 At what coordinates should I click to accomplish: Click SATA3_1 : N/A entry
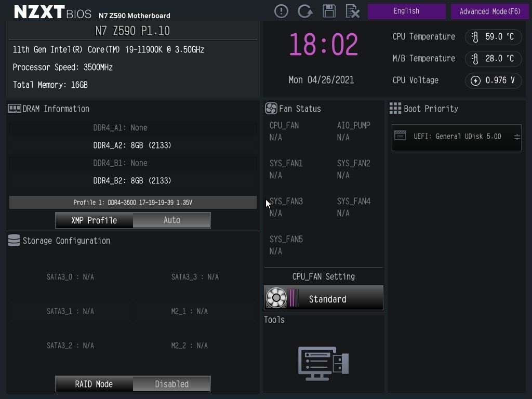pyautogui.click(x=70, y=311)
